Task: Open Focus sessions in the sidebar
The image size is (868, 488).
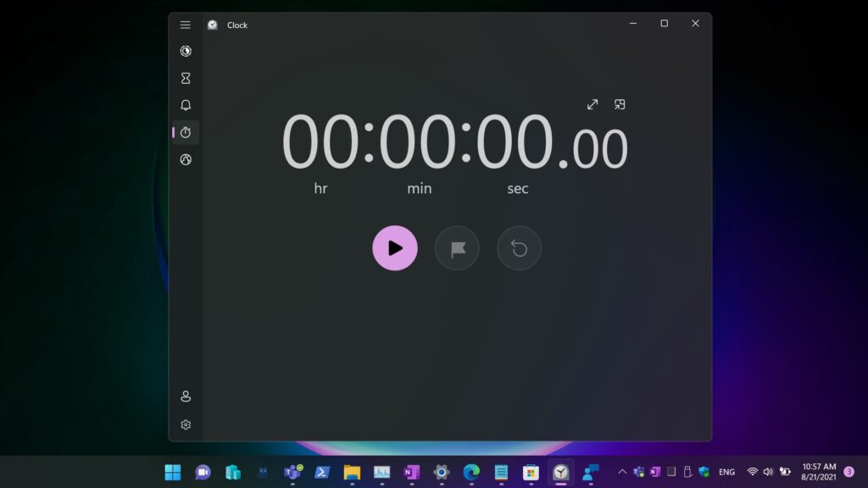Action: [186, 51]
